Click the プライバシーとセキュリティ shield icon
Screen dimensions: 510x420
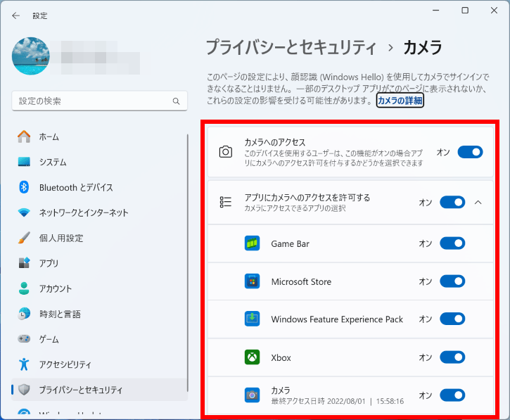[x=24, y=390]
